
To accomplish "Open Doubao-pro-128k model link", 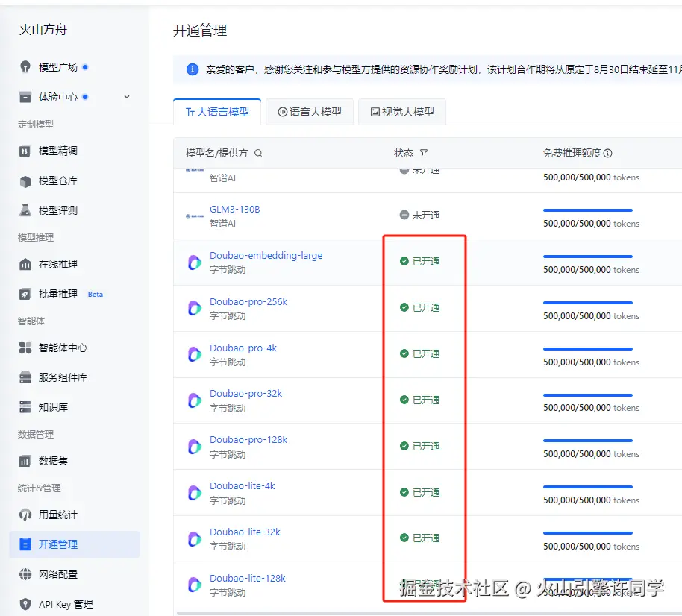I will pyautogui.click(x=248, y=439).
